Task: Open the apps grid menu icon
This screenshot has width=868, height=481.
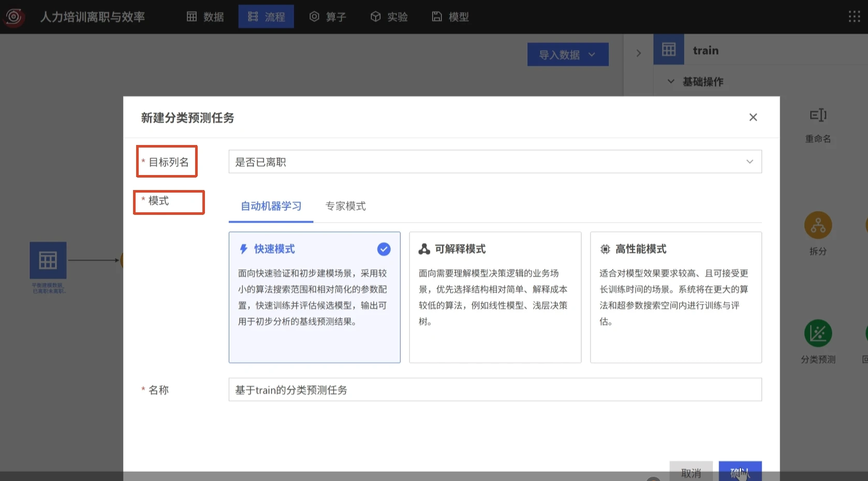Action: pyautogui.click(x=855, y=17)
